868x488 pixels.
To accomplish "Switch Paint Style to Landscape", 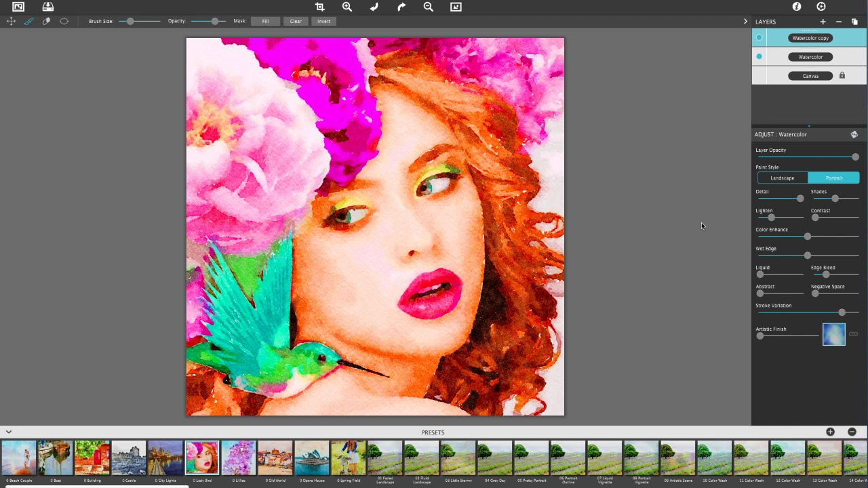I will (783, 178).
